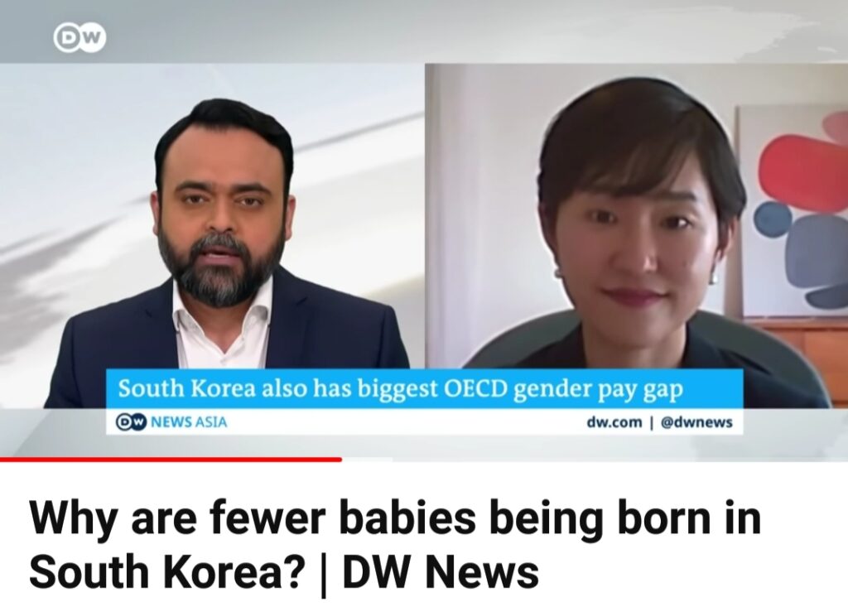Click the DW logo watermark in the video
Screen dimensions: 848x616
[80, 38]
